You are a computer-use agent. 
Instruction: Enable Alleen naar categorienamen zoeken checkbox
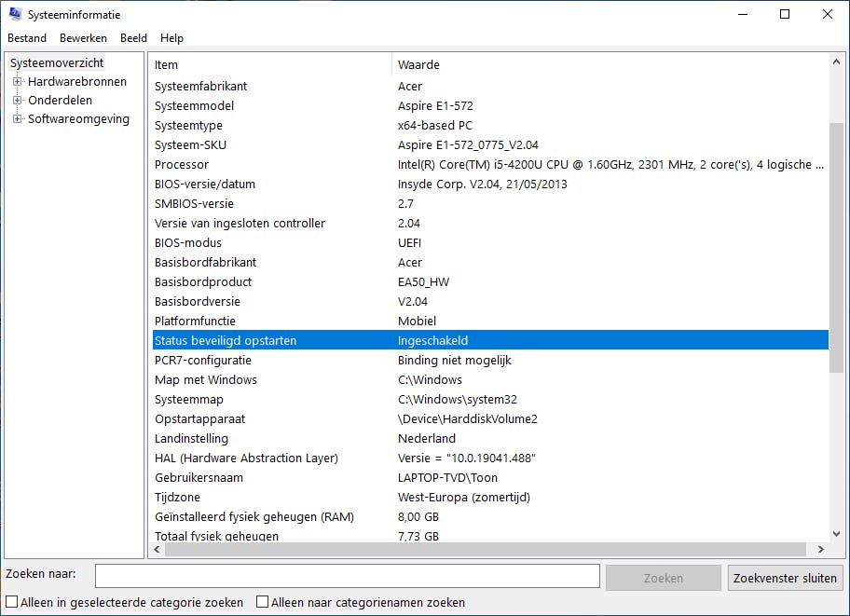point(262,603)
